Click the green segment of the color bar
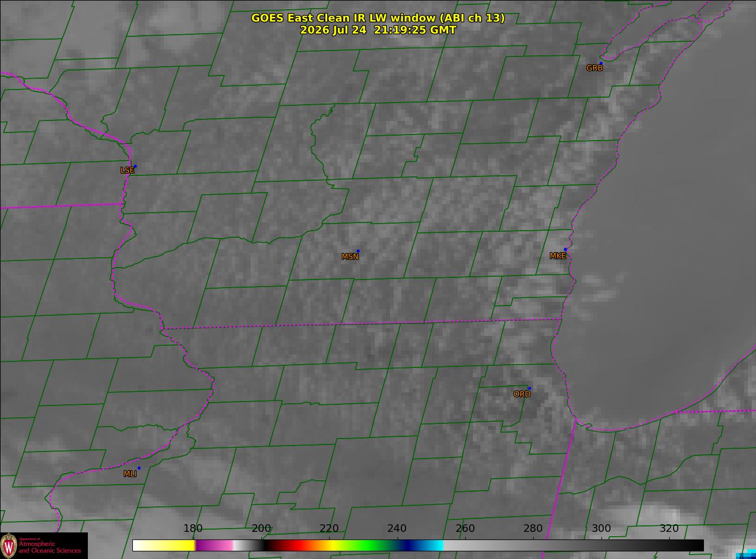Screen dimensions: 756x559 tap(363, 545)
